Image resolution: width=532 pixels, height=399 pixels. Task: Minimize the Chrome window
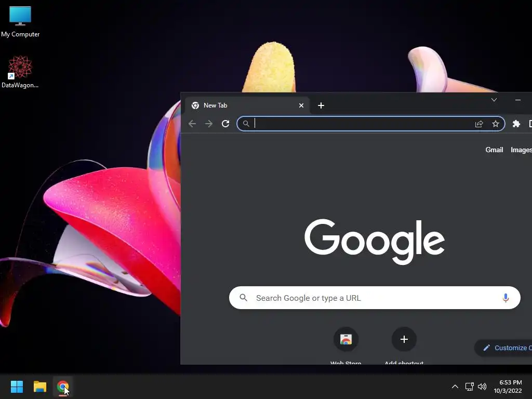coord(518,100)
